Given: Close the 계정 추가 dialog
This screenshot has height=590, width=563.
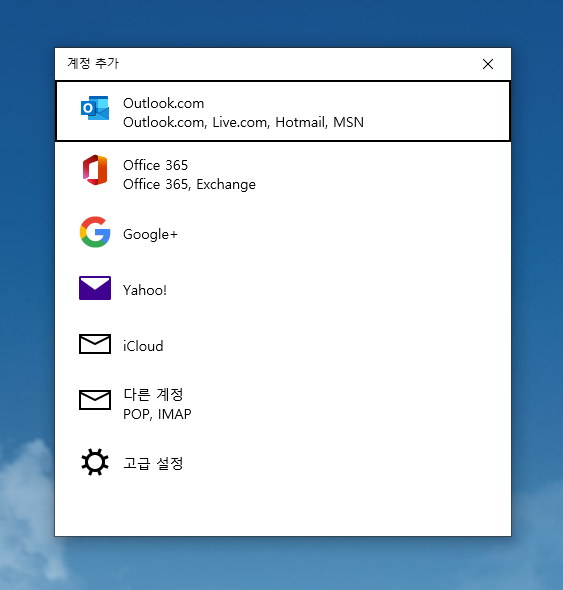Looking at the screenshot, I should tap(488, 64).
